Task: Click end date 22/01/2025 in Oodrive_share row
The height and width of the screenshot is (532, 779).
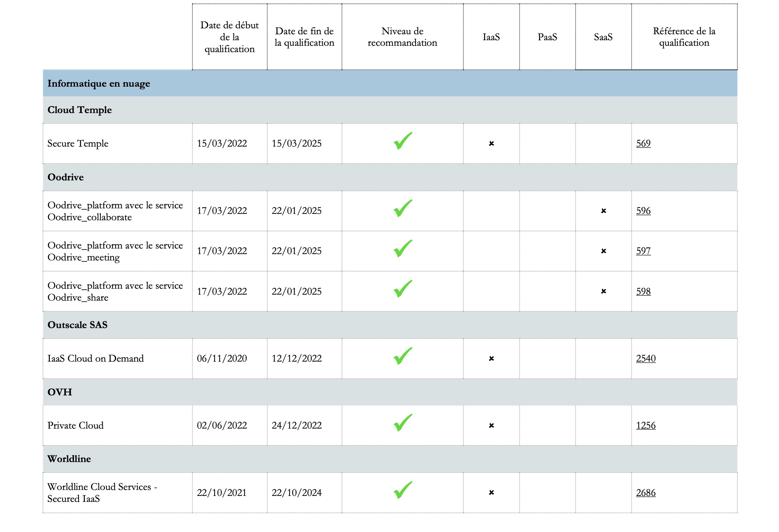Action: [x=297, y=292]
